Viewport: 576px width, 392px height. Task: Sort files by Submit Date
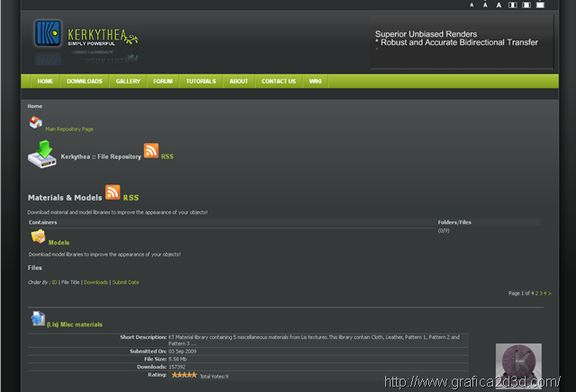click(x=126, y=282)
